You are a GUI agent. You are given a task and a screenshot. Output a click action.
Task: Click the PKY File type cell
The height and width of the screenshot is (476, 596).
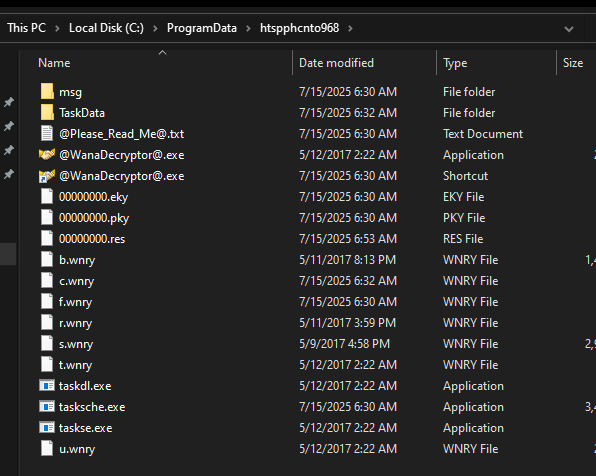coord(464,218)
